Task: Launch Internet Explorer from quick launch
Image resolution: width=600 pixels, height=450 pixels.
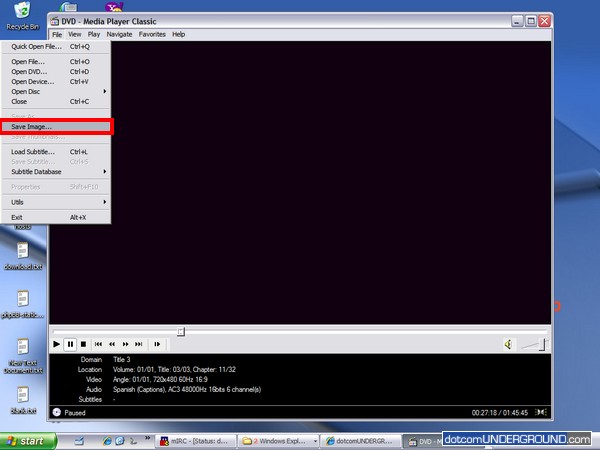Action: 107,441
